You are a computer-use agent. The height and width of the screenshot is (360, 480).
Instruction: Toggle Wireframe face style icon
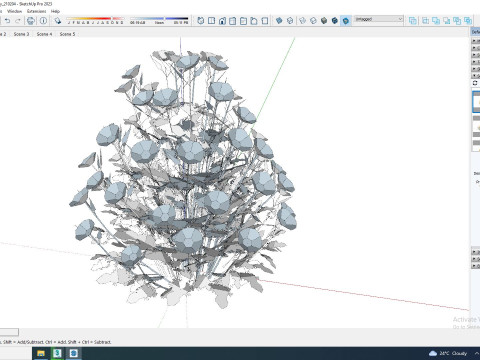click(x=302, y=21)
